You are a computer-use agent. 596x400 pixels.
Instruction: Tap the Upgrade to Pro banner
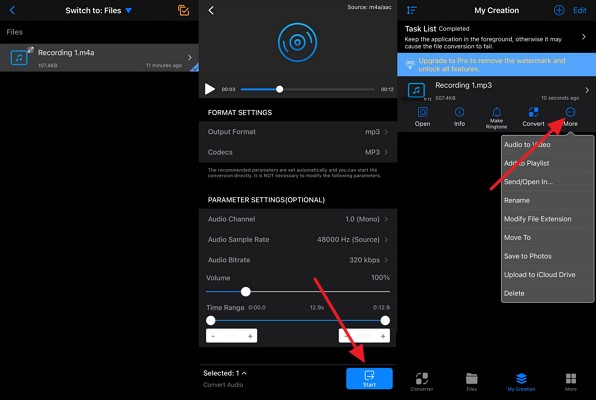coord(496,65)
